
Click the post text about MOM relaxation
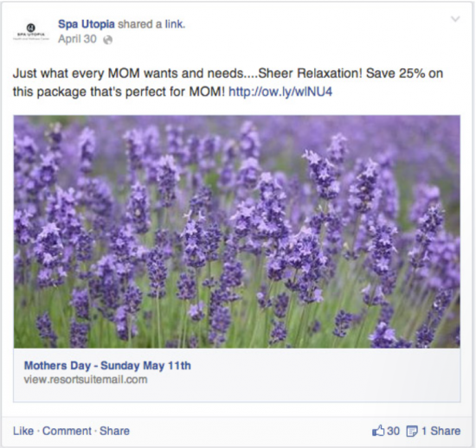(x=228, y=82)
